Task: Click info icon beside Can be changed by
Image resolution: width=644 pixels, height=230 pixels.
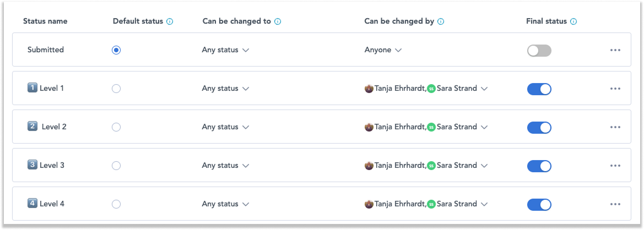Action: click(x=441, y=22)
